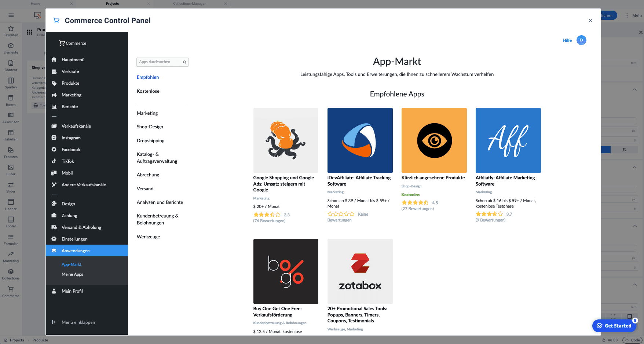The image size is (644, 344).
Task: Select the Marketing icon in left toolbar
Action: click(11, 256)
